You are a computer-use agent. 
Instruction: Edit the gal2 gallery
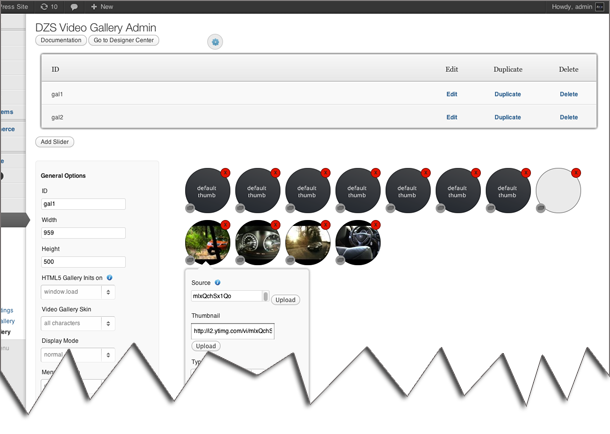click(x=452, y=117)
